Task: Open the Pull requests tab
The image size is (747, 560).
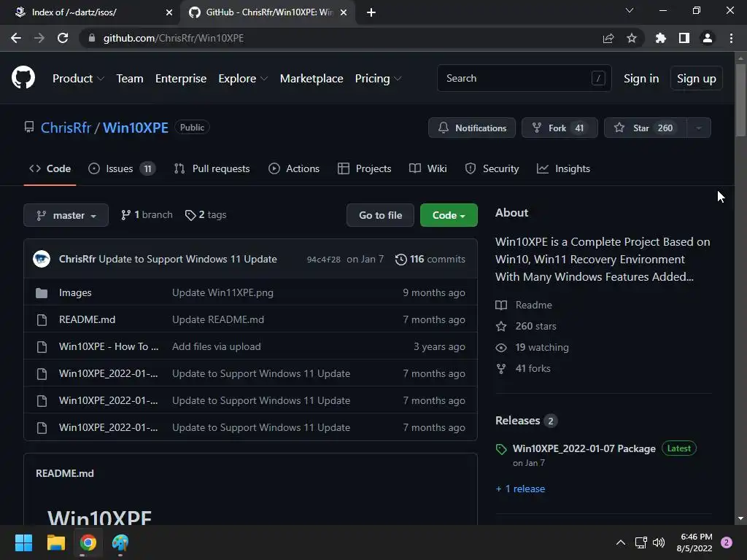Action: pos(212,168)
